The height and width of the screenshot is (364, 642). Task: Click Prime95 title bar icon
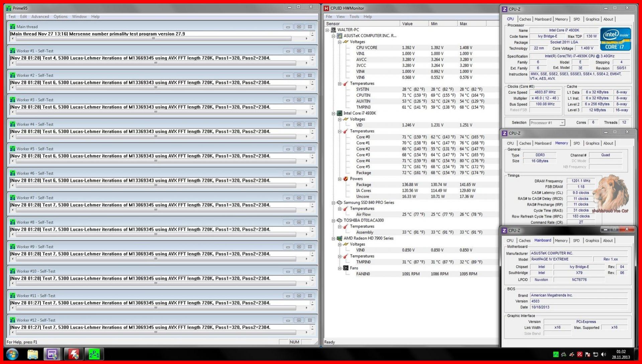pyautogui.click(x=9, y=8)
